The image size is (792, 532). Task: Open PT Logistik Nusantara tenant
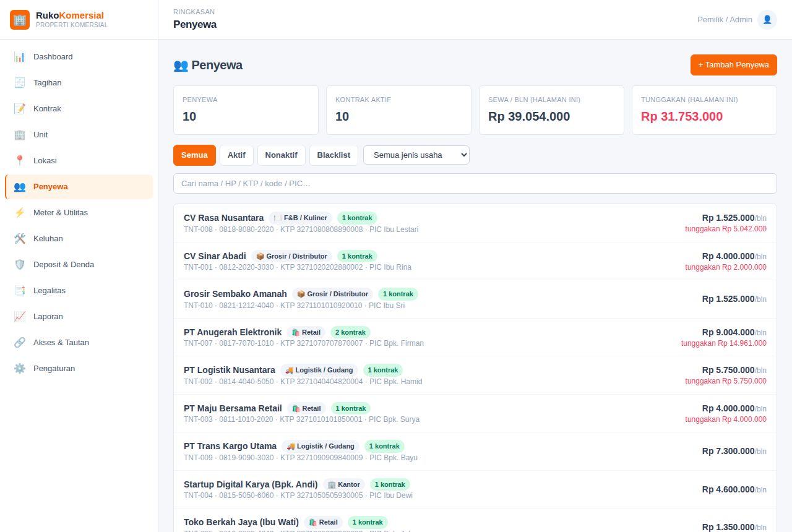[475, 375]
